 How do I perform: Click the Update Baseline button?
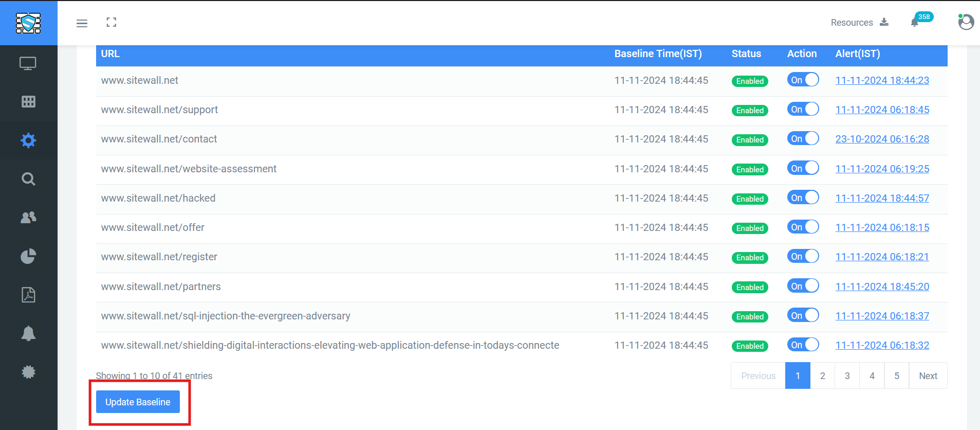138,402
